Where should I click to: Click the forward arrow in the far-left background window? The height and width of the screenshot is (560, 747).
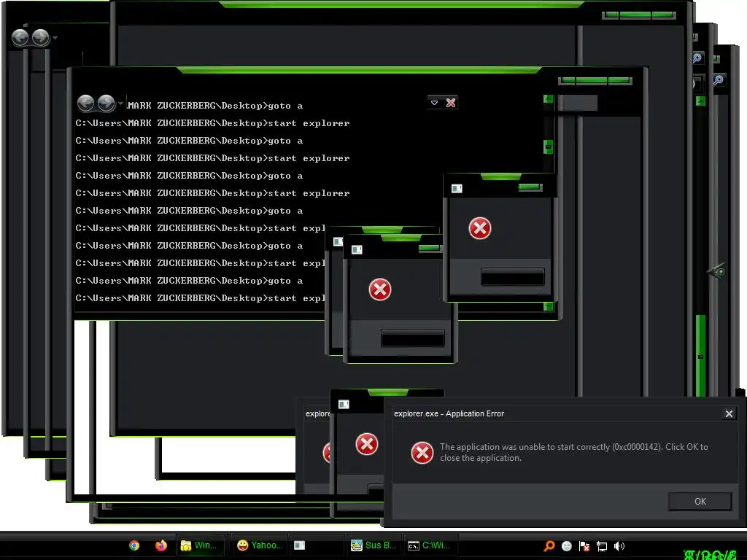pos(41,38)
